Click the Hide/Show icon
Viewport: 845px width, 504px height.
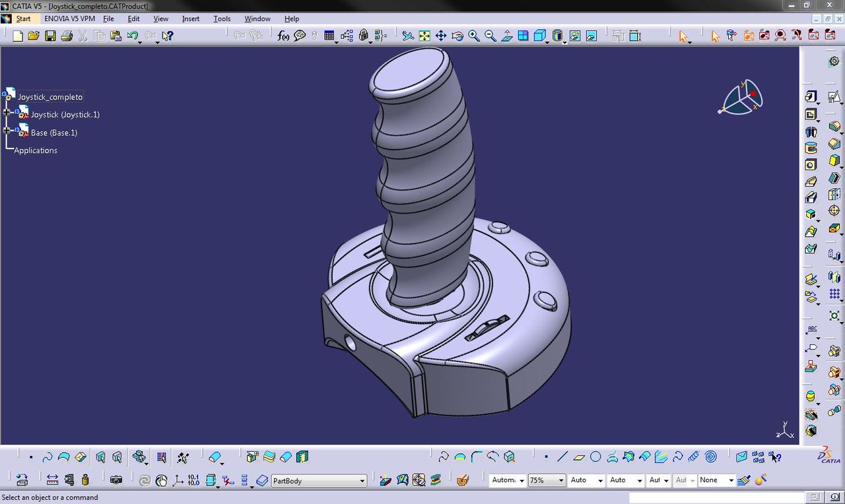(x=575, y=36)
